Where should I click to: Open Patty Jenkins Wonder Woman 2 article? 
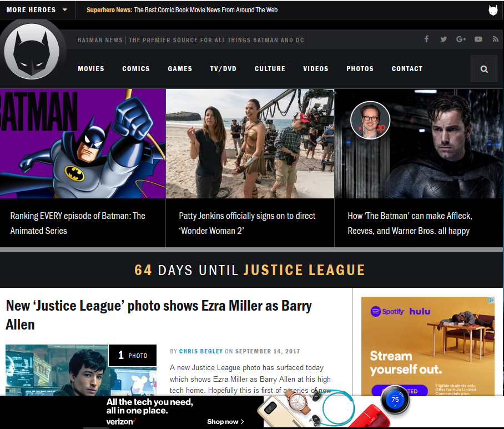click(247, 223)
